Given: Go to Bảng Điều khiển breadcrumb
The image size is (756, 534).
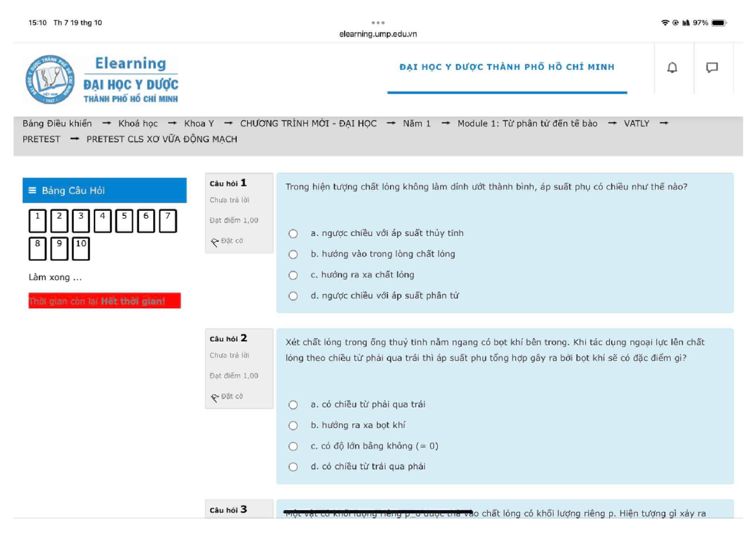Looking at the screenshot, I should click(57, 123).
